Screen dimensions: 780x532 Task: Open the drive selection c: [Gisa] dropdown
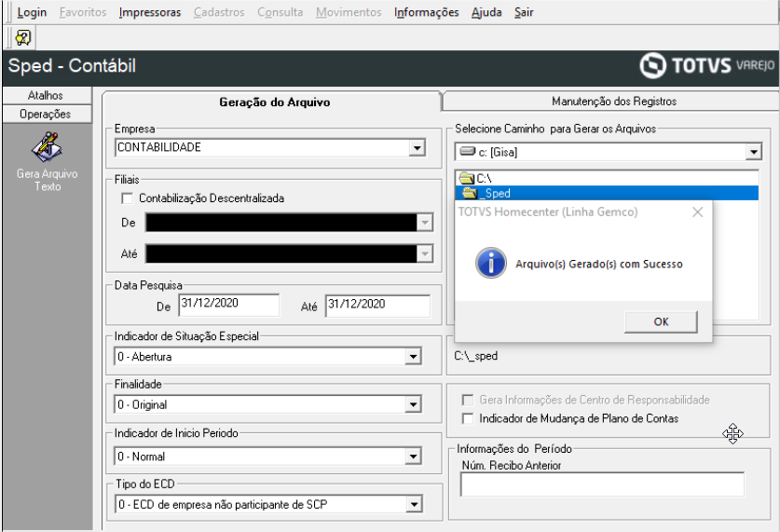[754, 152]
